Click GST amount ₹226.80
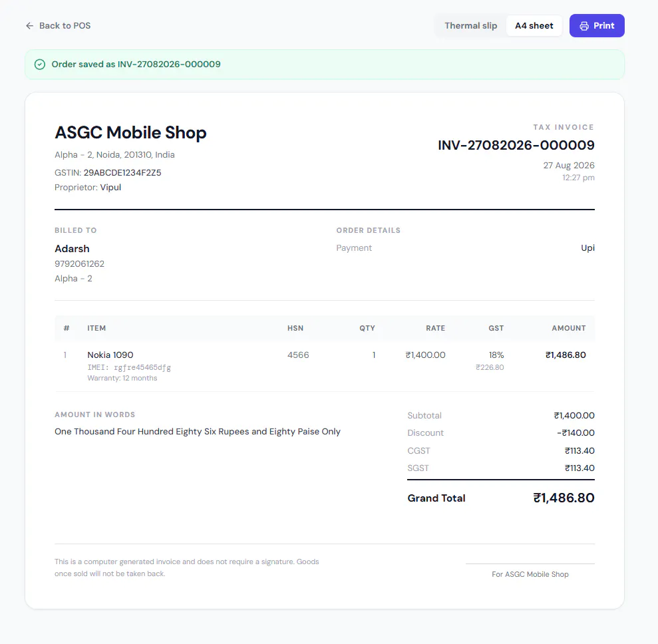The image size is (658, 644). click(x=490, y=367)
